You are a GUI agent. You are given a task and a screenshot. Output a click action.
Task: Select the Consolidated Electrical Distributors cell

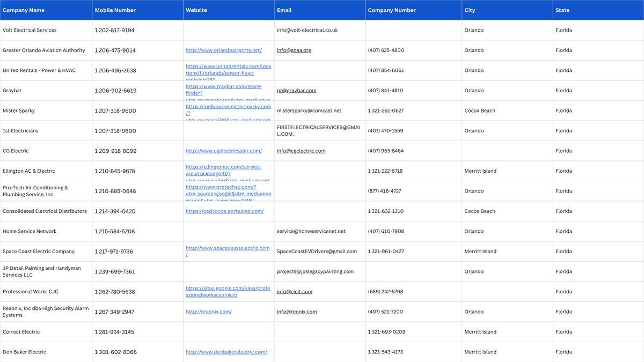pyautogui.click(x=46, y=211)
